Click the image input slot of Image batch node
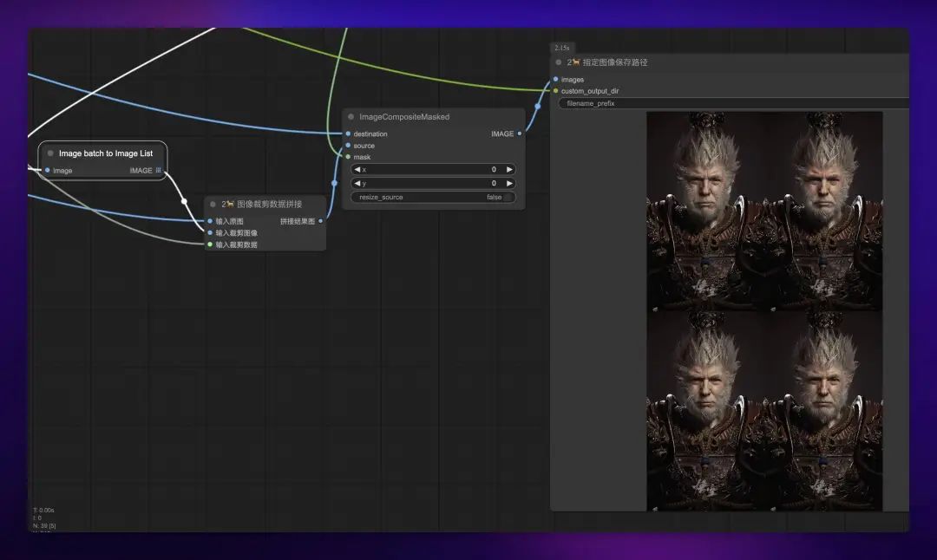Viewport: 937px width, 560px height. point(47,171)
